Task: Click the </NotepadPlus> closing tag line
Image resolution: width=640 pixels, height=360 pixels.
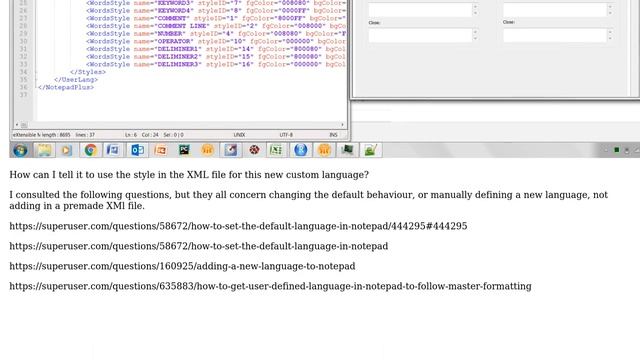Action: coord(65,87)
